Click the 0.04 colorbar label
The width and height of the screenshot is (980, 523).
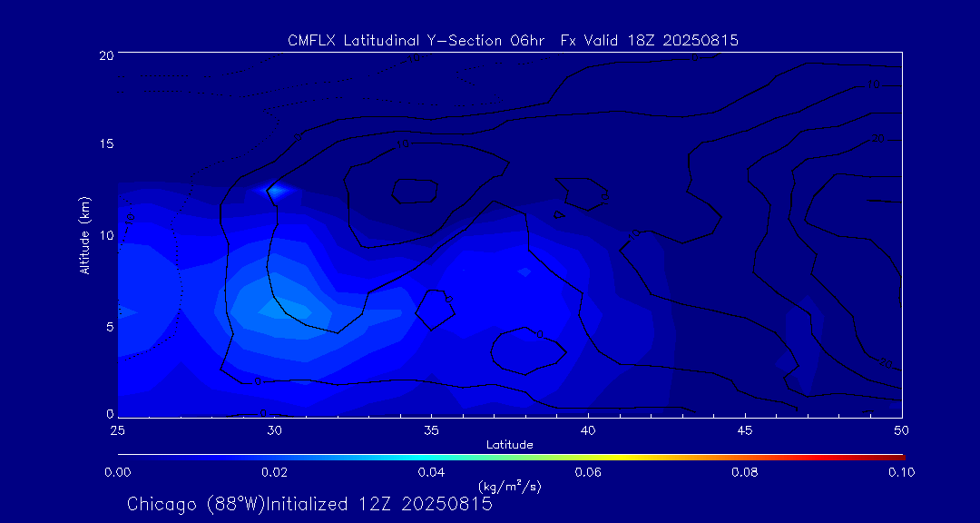pyautogui.click(x=431, y=472)
